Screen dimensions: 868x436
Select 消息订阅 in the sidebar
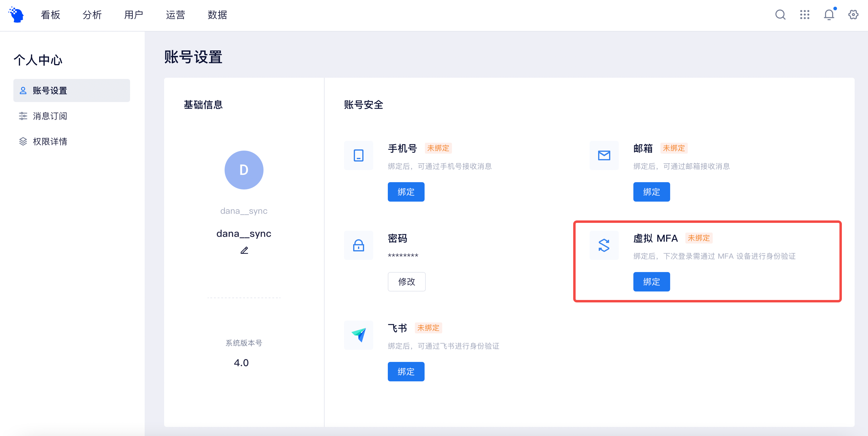(50, 116)
